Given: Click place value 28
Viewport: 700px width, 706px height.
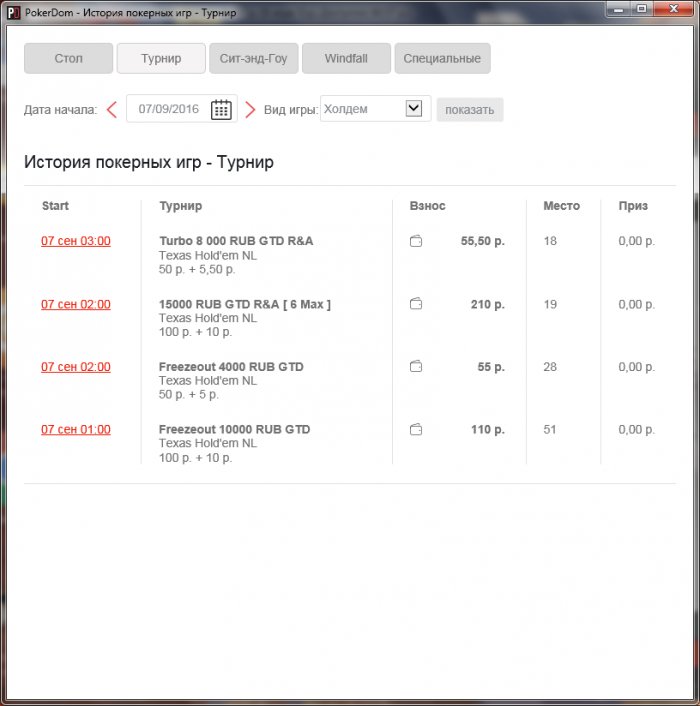Looking at the screenshot, I should click(550, 367).
